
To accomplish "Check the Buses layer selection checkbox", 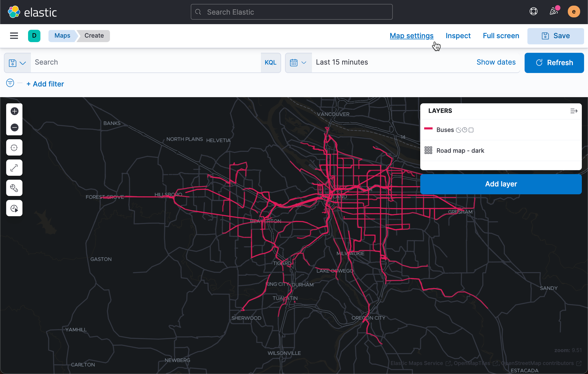I will click(x=472, y=130).
